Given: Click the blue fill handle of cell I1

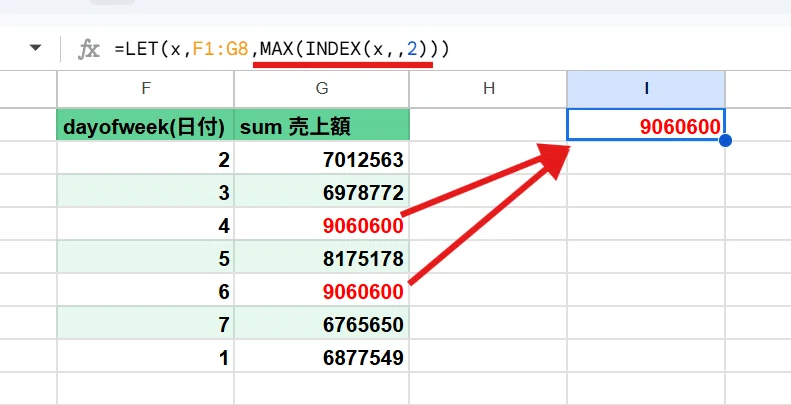Looking at the screenshot, I should pos(725,141).
